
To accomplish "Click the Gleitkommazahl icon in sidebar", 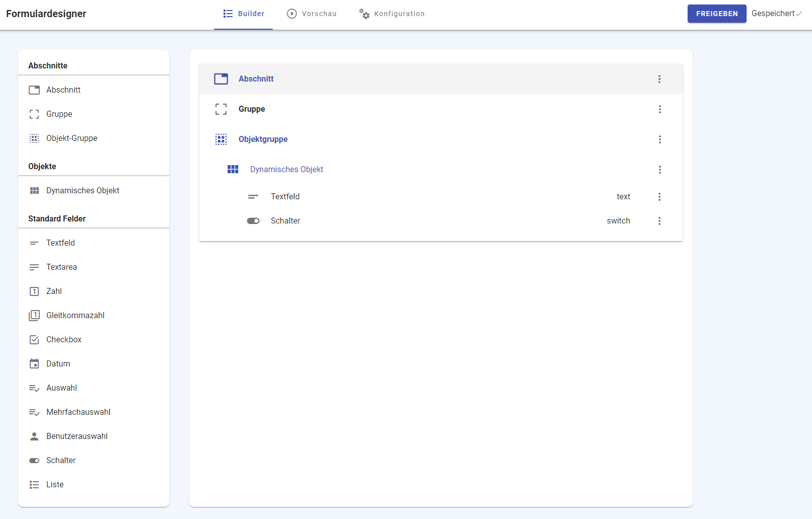I will click(x=34, y=316).
